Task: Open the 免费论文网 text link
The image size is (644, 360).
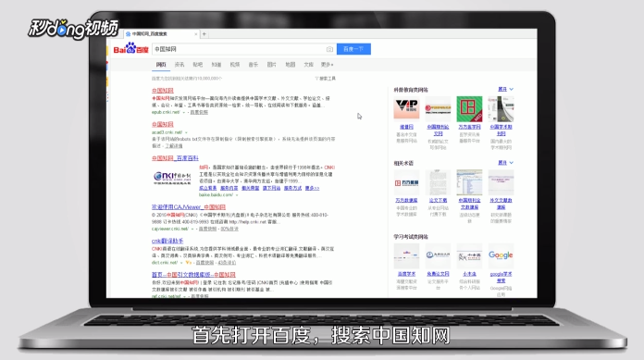Action: pos(438,274)
